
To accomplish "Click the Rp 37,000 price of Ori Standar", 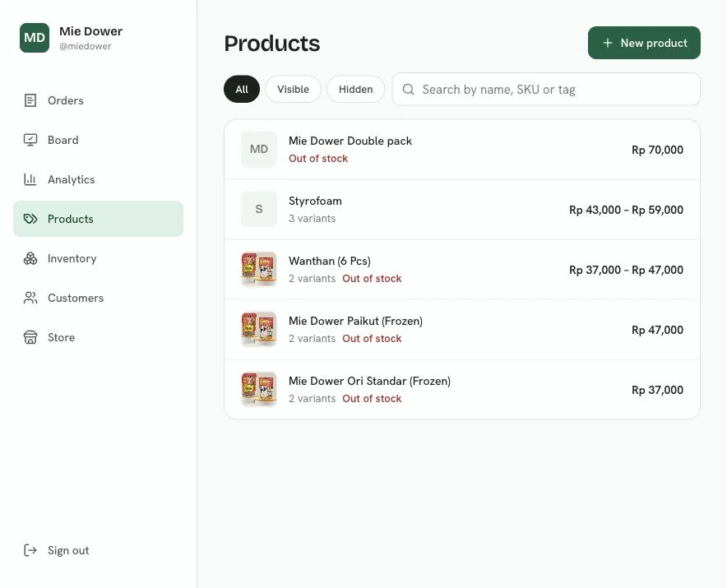I will click(x=657, y=390).
